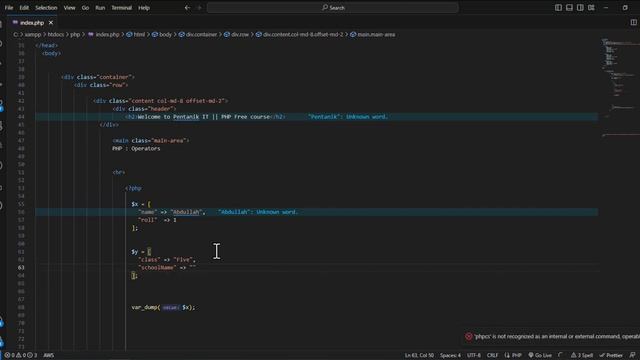640x360 pixels.
Task: Click the var_dump call on line 68
Action: (163, 307)
